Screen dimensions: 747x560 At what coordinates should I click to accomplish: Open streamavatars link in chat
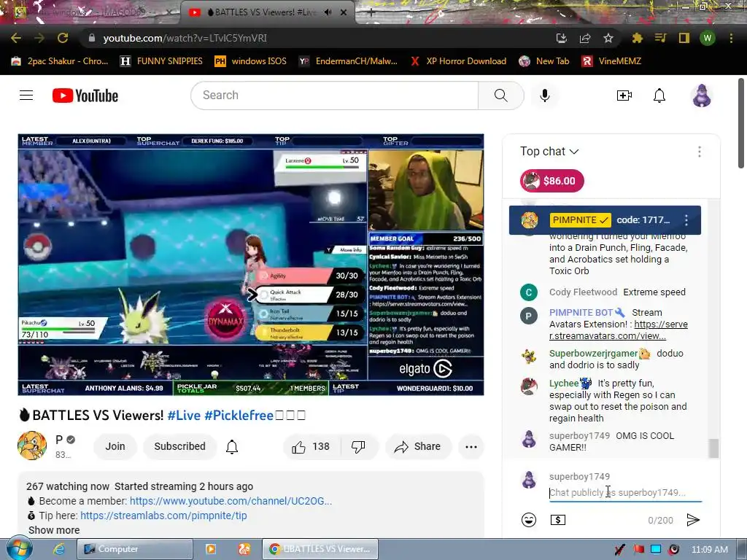(x=619, y=330)
